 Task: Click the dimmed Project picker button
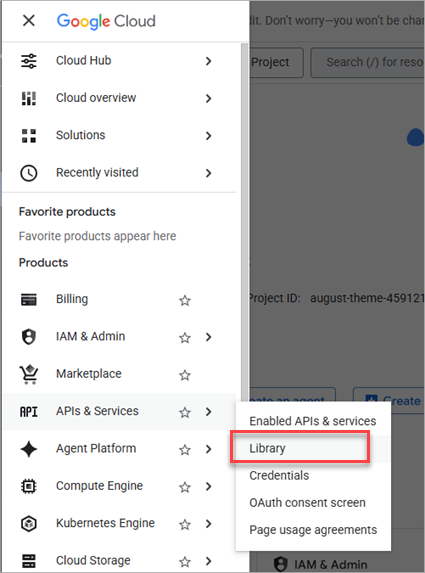click(276, 62)
